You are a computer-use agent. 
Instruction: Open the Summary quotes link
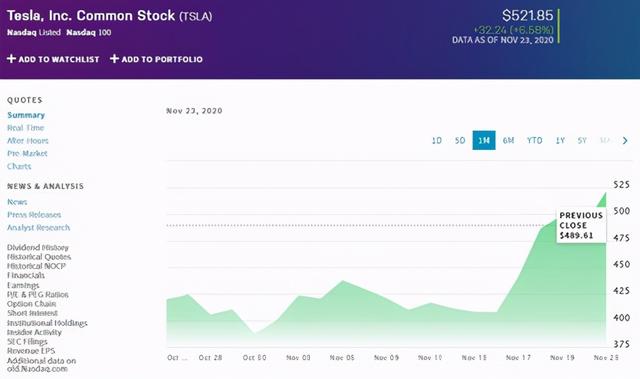(26, 115)
